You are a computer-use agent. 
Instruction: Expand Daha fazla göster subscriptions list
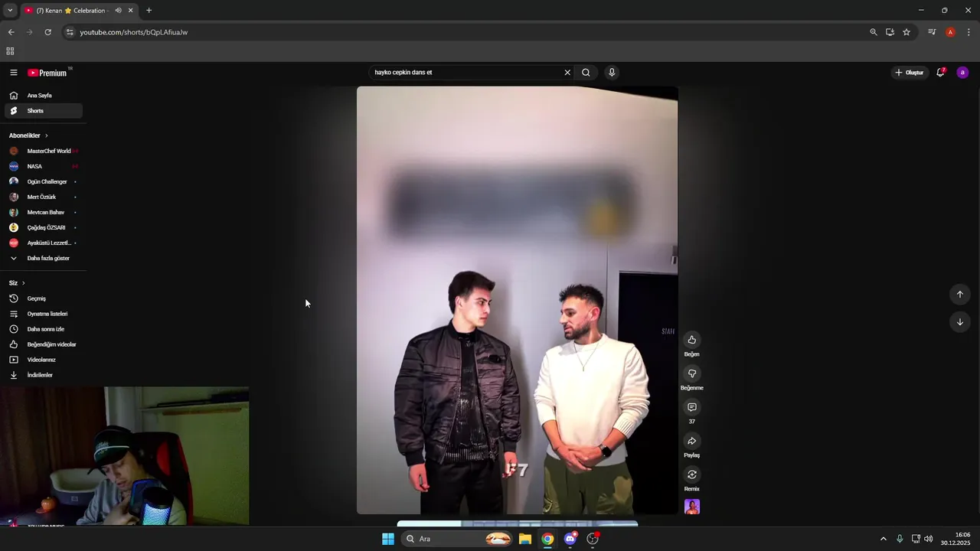44,258
